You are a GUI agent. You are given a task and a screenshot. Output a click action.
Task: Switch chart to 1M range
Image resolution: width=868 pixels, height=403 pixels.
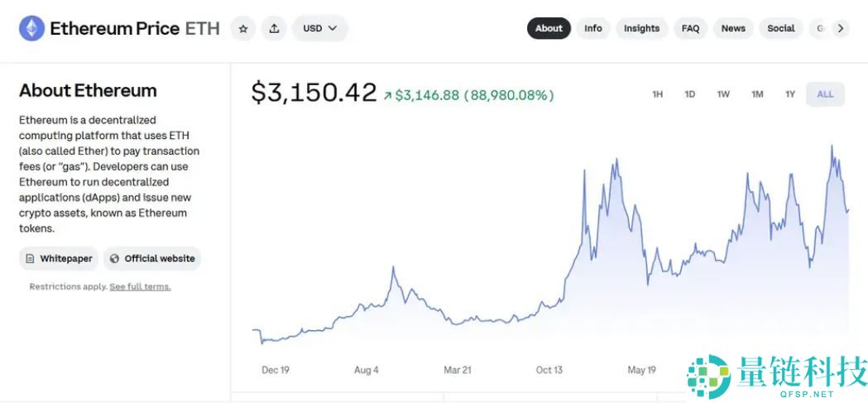(757, 94)
